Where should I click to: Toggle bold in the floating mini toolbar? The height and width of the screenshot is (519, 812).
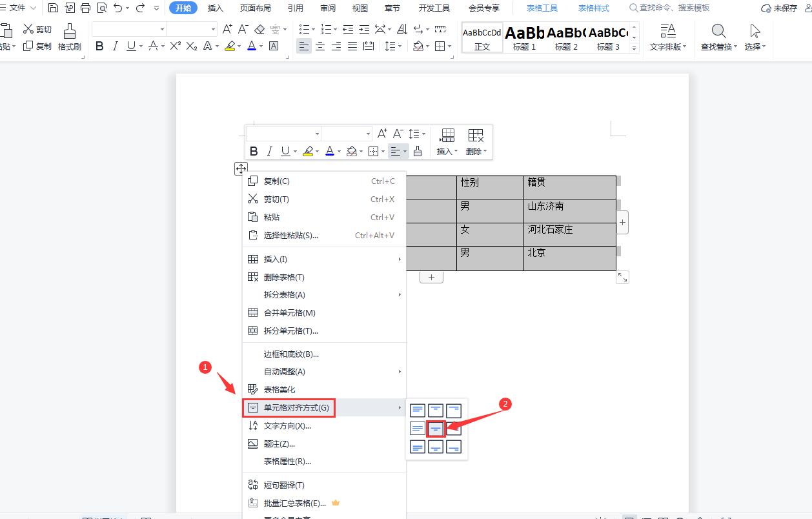[x=254, y=151]
